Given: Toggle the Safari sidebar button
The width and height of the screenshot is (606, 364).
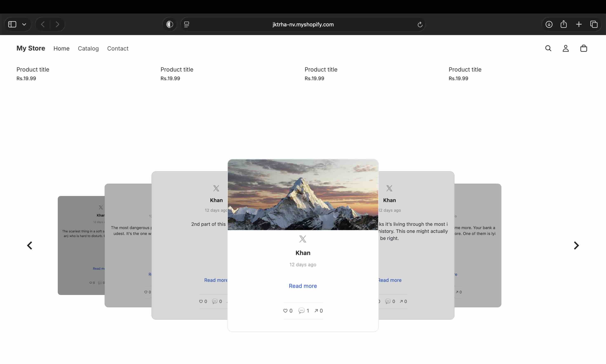Looking at the screenshot, I should pyautogui.click(x=12, y=24).
